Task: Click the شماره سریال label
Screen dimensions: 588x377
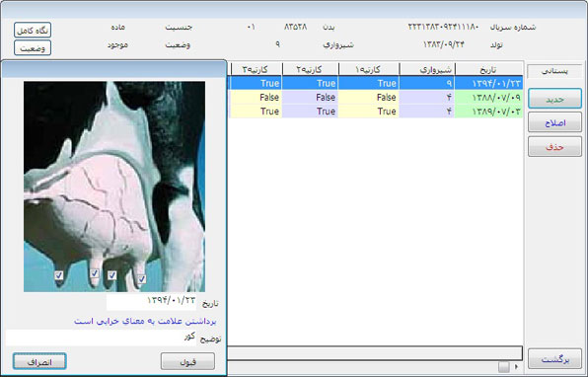Action: click(x=513, y=27)
